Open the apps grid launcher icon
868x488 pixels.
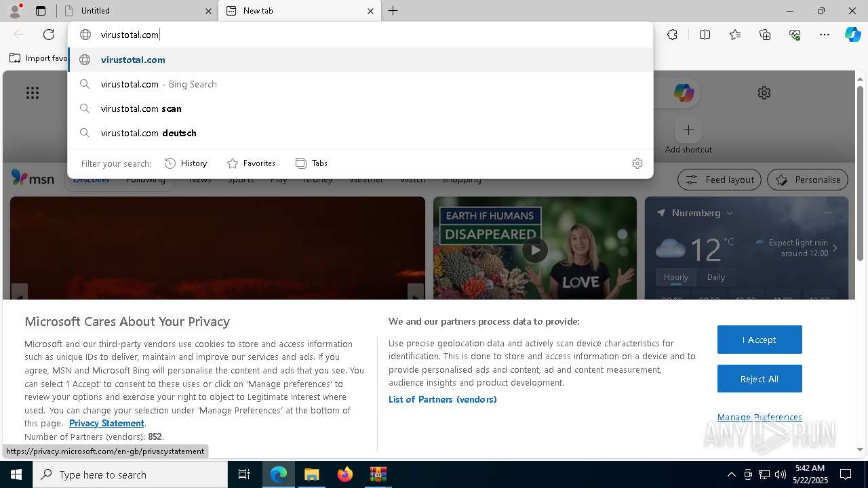pyautogui.click(x=33, y=93)
